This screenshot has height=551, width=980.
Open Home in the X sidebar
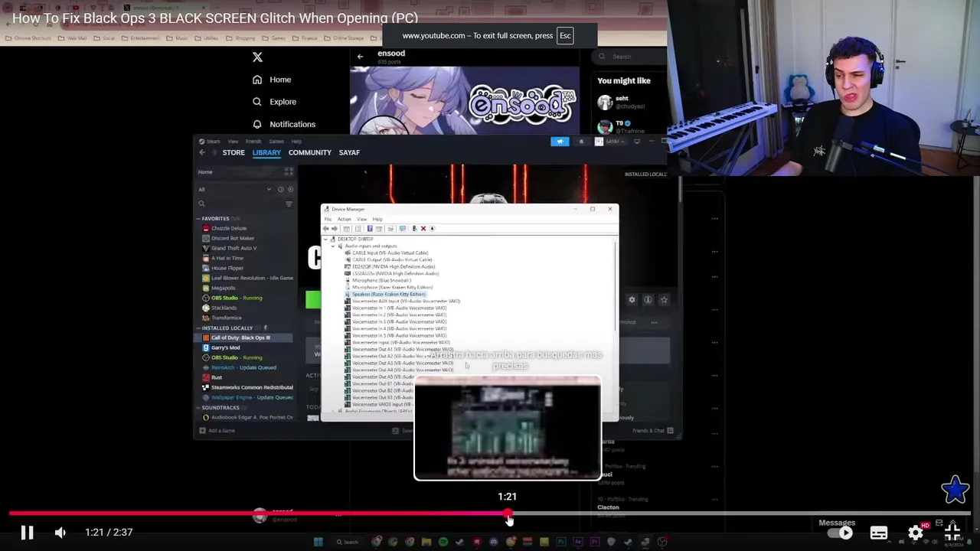272,80
